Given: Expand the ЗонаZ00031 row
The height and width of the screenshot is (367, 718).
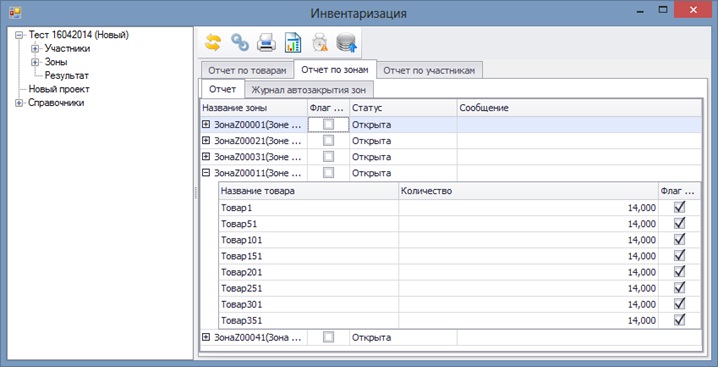Looking at the screenshot, I should (x=206, y=157).
